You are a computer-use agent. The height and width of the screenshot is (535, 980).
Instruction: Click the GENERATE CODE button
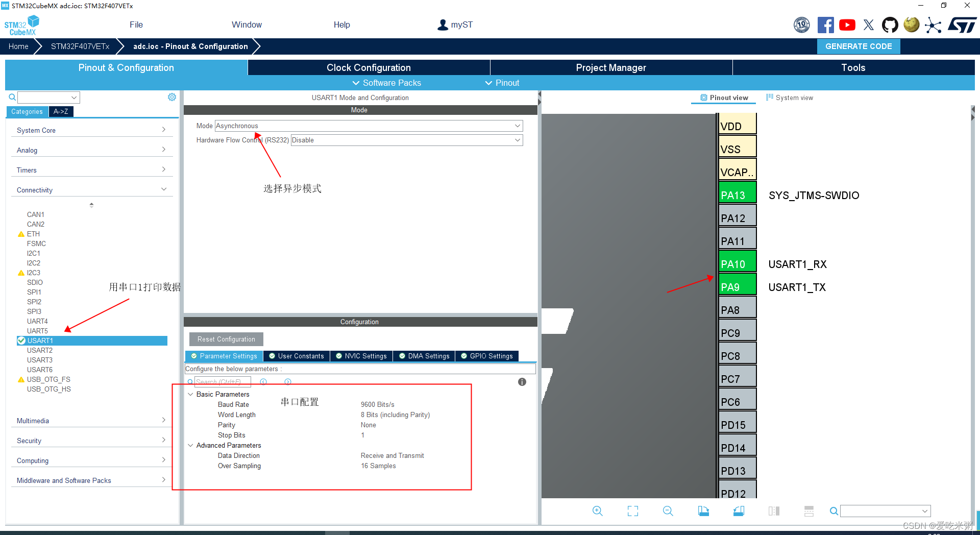pyautogui.click(x=859, y=46)
